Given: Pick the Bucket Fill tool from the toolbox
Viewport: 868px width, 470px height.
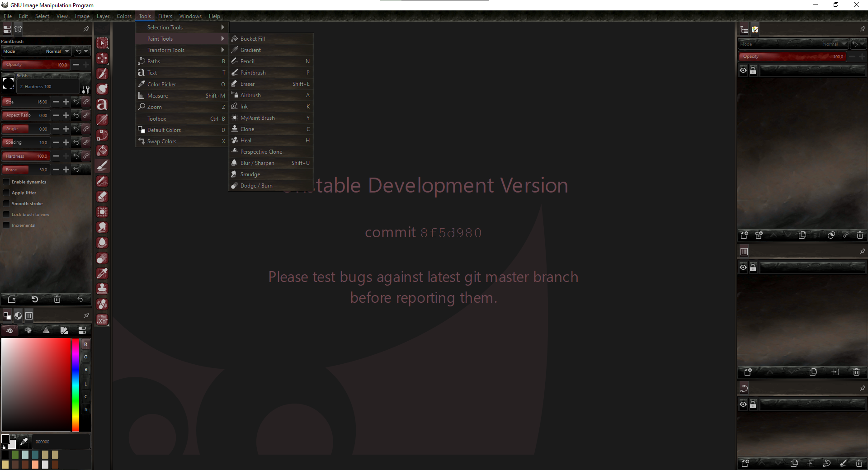Looking at the screenshot, I should [102, 150].
